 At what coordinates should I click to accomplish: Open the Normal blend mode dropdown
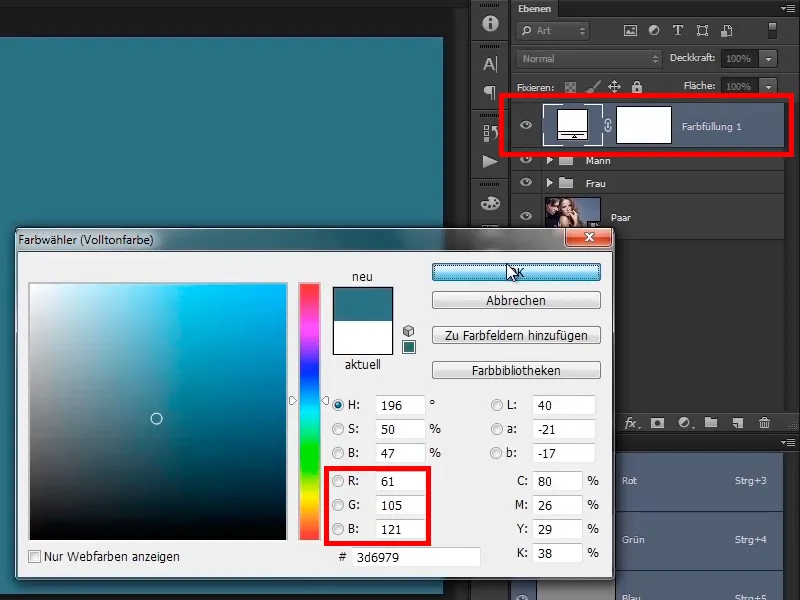coord(589,59)
